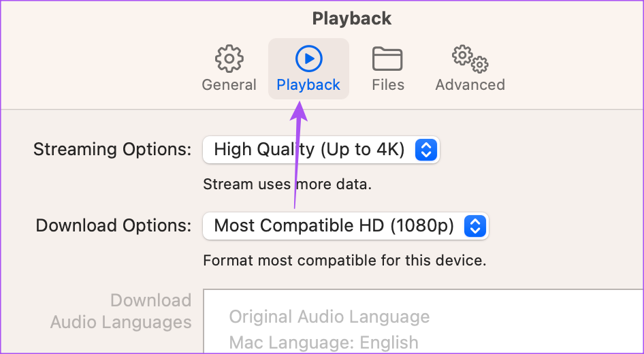Click the Advanced tab label

pos(470,84)
